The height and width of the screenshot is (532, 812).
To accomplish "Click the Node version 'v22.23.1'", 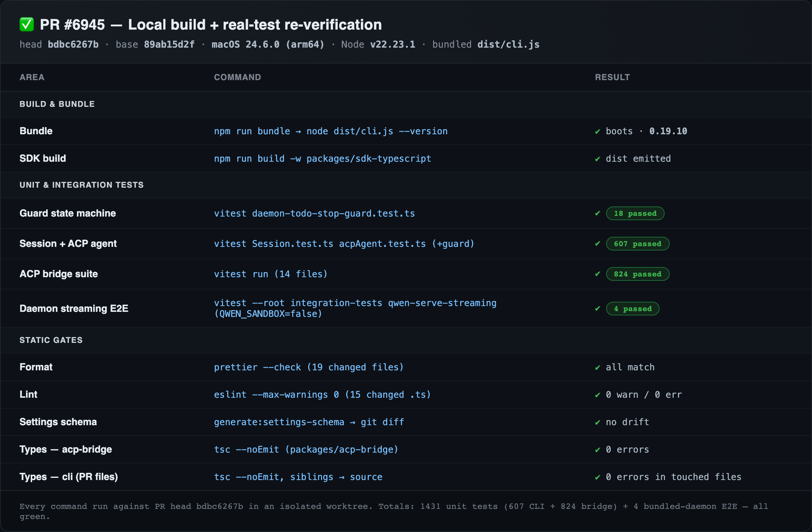I will pyautogui.click(x=393, y=44).
